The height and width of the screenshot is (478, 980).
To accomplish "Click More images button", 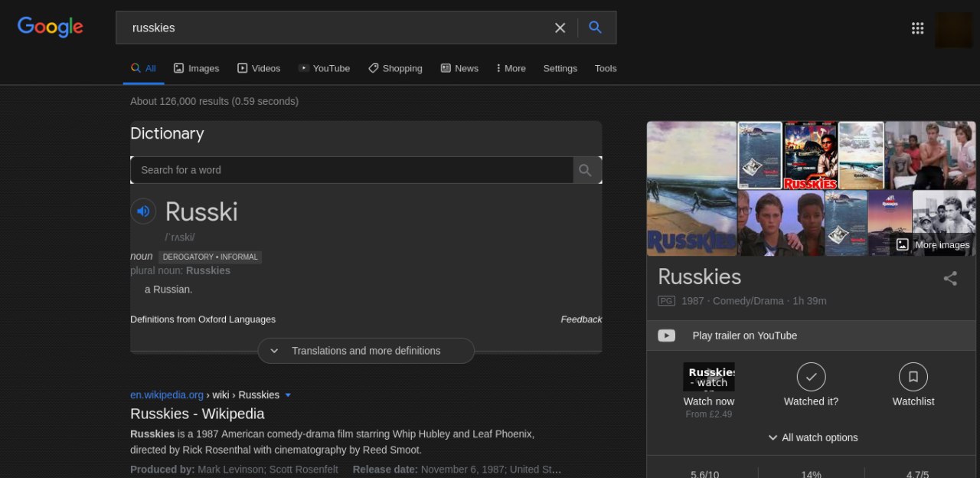I will coord(933,245).
